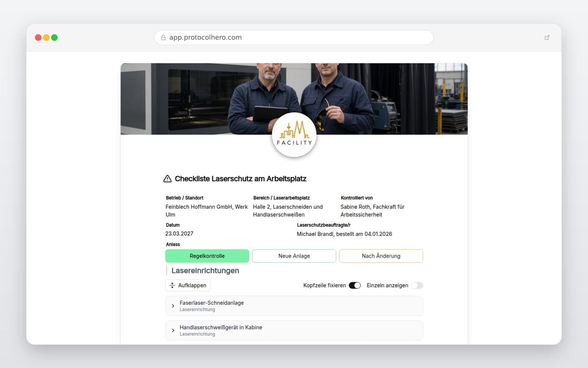
Task: Click the red close window button
Action: 38,38
